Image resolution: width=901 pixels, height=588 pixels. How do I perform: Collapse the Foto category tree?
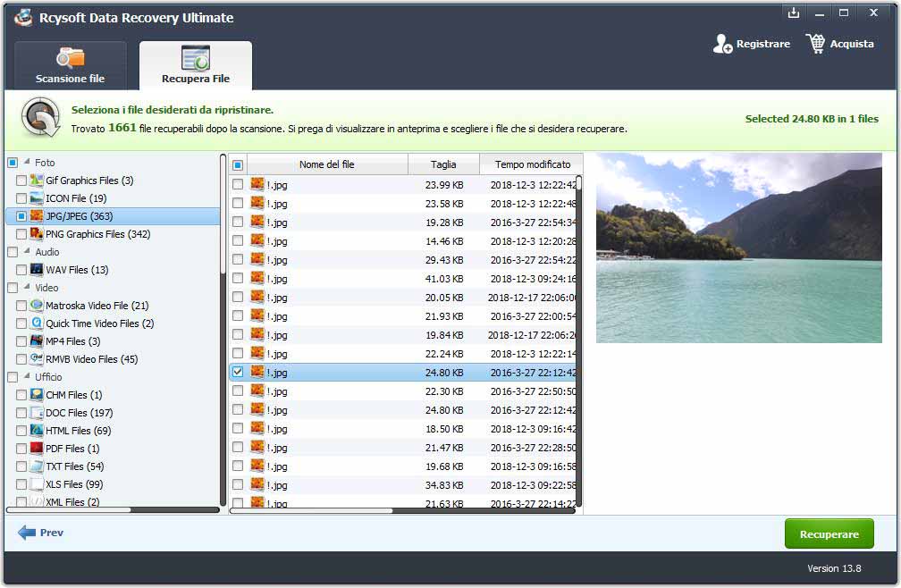27,163
